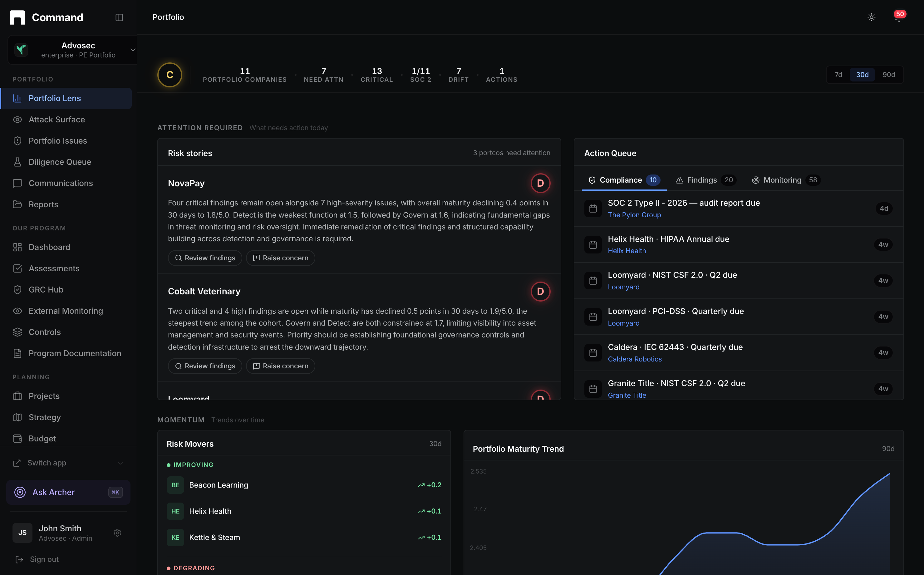Review findings for NovaPay

[205, 258]
